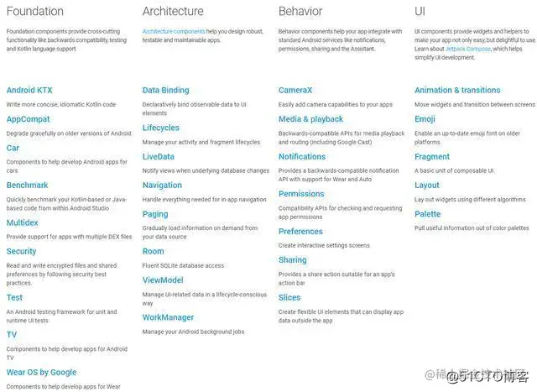Open the Permissions component link
This screenshot has height=392, width=537.
(x=301, y=194)
